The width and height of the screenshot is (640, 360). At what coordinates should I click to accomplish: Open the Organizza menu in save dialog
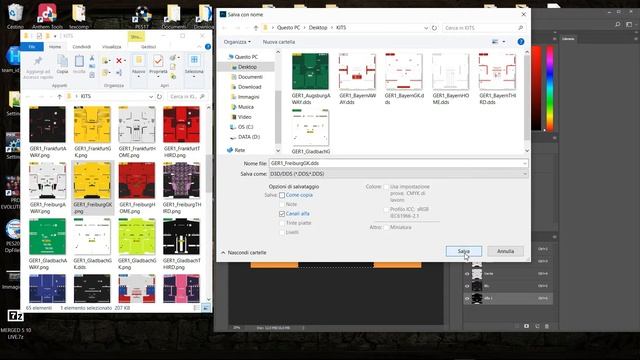click(237, 42)
